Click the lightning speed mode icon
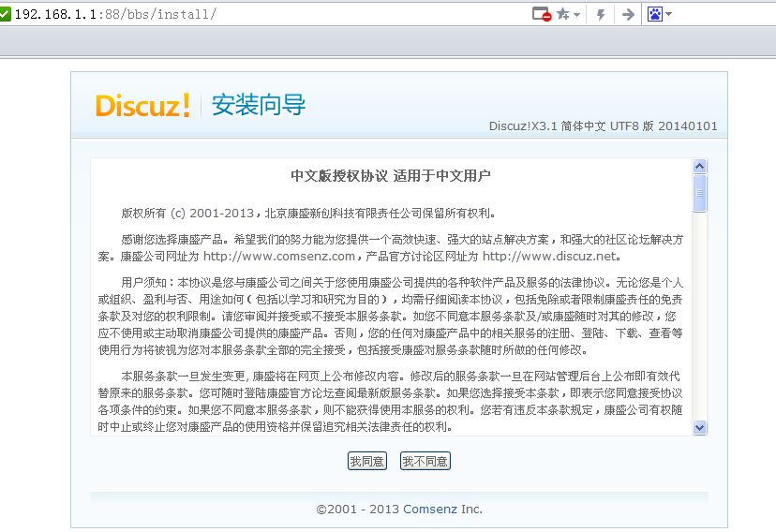This screenshot has height=532, width=776. pyautogui.click(x=601, y=14)
